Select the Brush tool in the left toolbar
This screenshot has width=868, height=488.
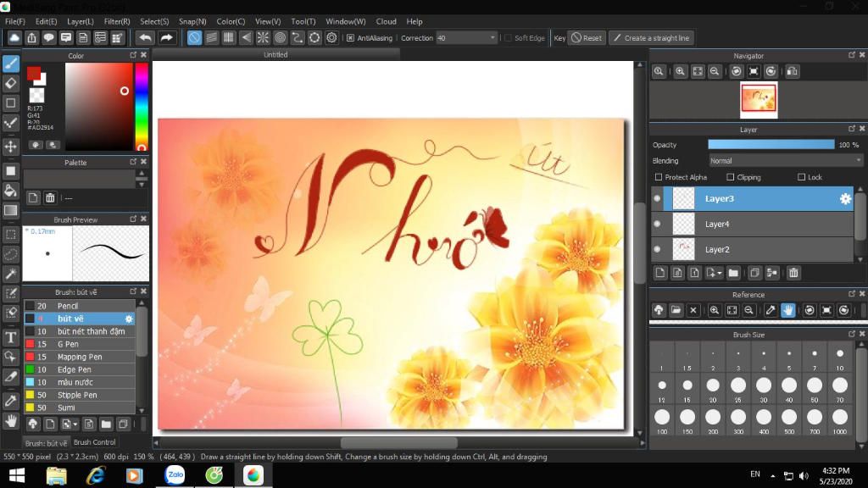tap(10, 64)
